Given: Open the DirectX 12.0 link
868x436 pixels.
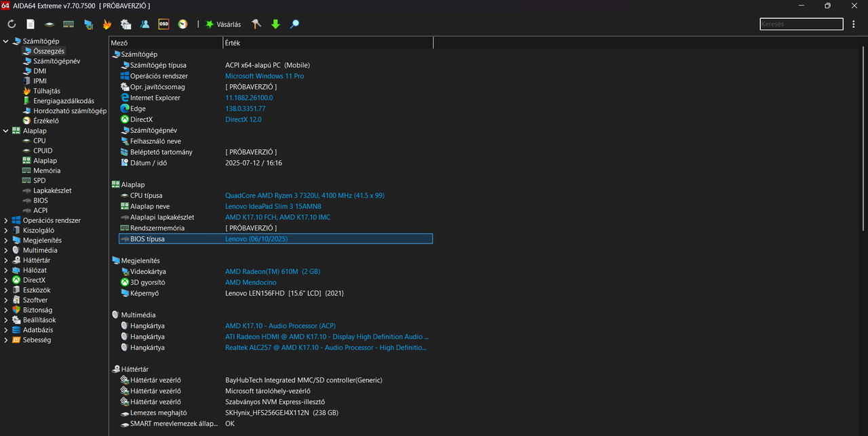Looking at the screenshot, I should (x=243, y=119).
